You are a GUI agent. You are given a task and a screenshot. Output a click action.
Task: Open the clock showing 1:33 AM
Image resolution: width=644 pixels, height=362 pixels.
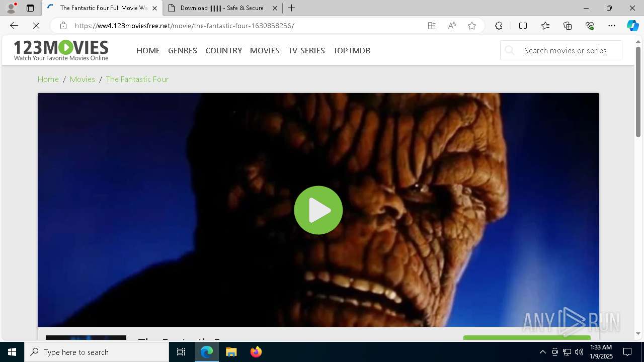[x=601, y=352]
